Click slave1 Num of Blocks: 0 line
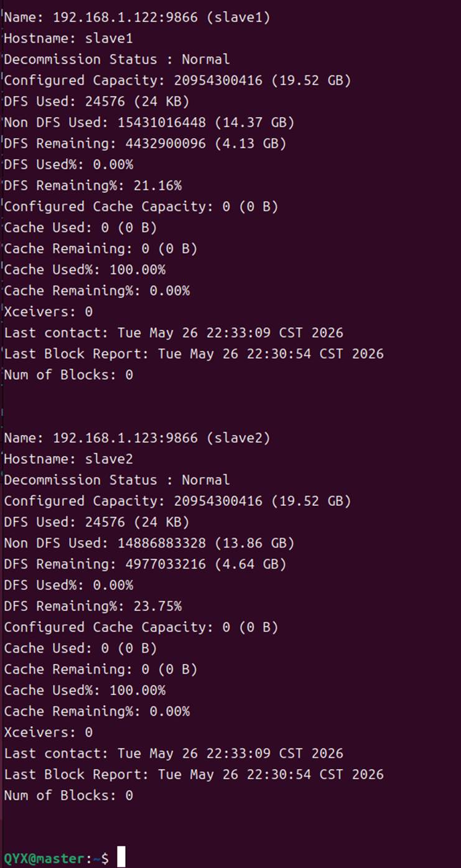 [x=68, y=375]
